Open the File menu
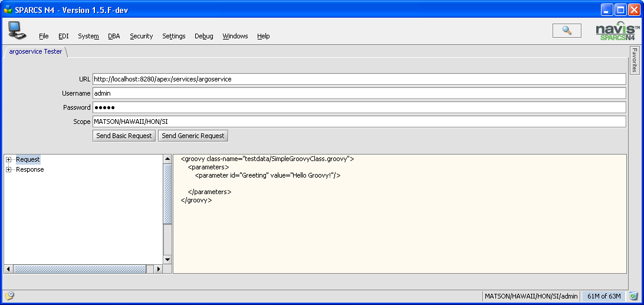This screenshot has width=644, height=305. [x=44, y=36]
